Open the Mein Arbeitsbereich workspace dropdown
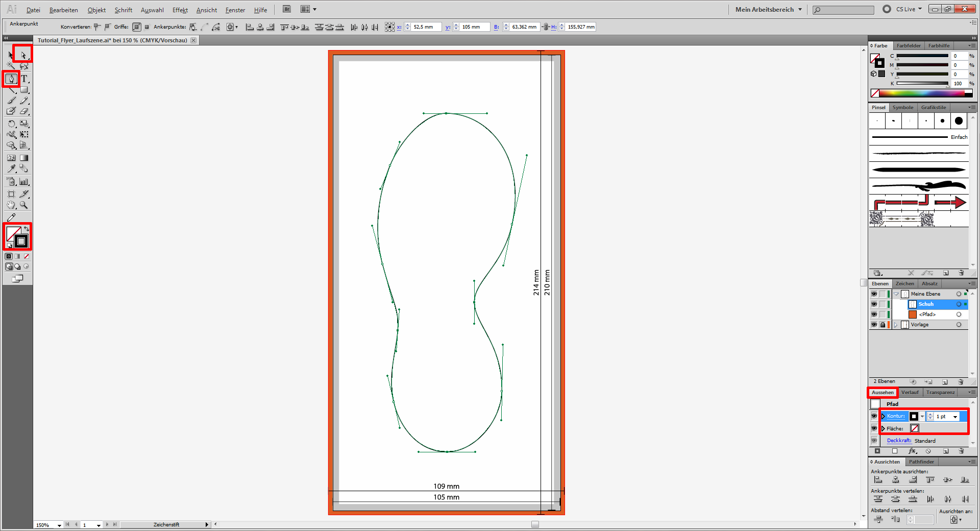The image size is (980, 531). (768, 9)
